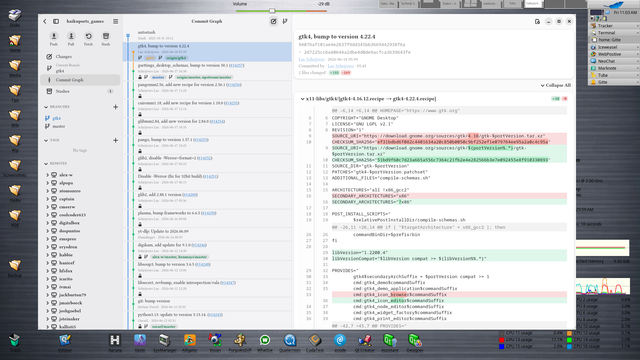This screenshot has height=360, width=640.
Task: Open the Disks desktop icon
Action: tap(15, 18)
